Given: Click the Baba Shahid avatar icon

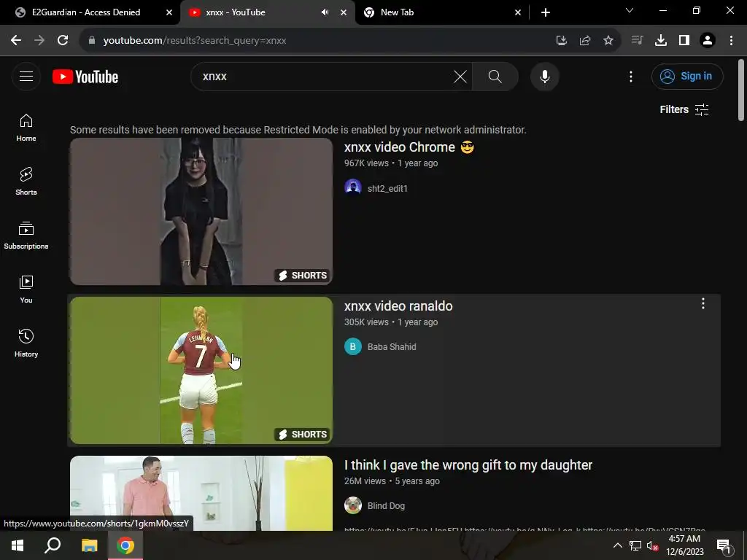Looking at the screenshot, I should [353, 346].
